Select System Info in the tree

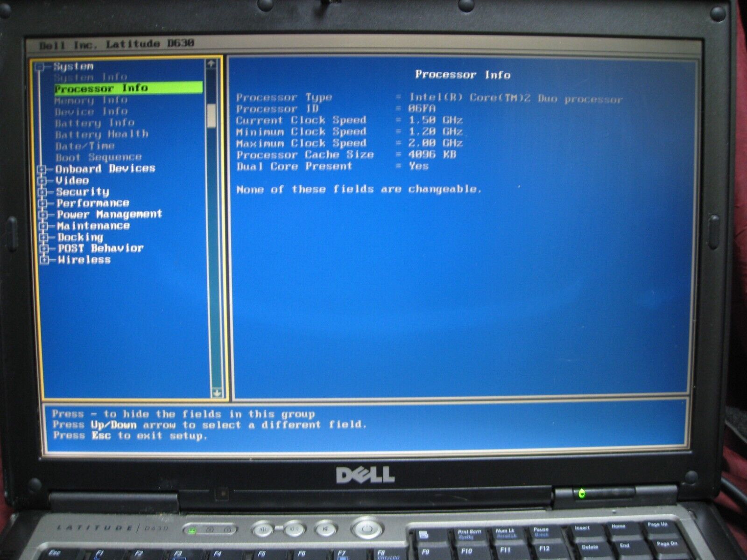(91, 77)
